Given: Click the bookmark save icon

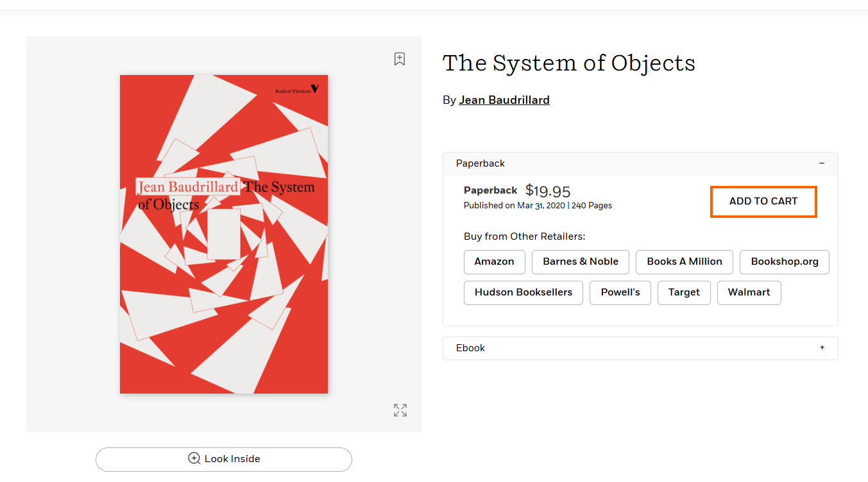Looking at the screenshot, I should tap(400, 59).
